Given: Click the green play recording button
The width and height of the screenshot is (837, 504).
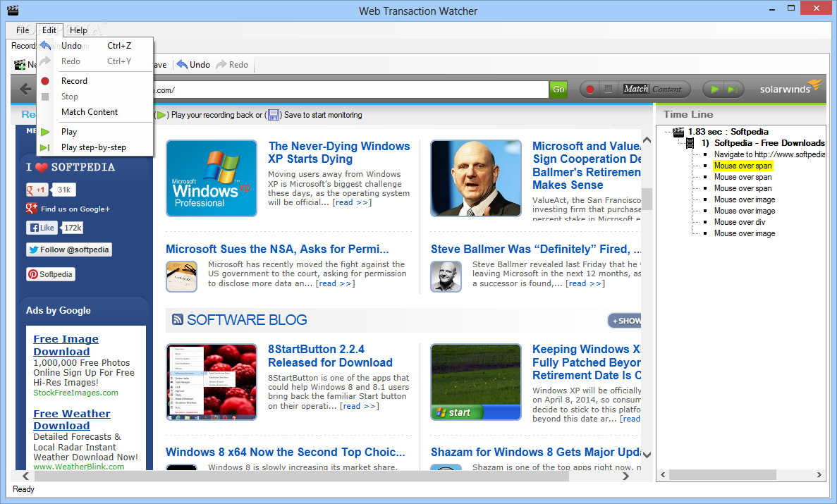Looking at the screenshot, I should (x=715, y=89).
